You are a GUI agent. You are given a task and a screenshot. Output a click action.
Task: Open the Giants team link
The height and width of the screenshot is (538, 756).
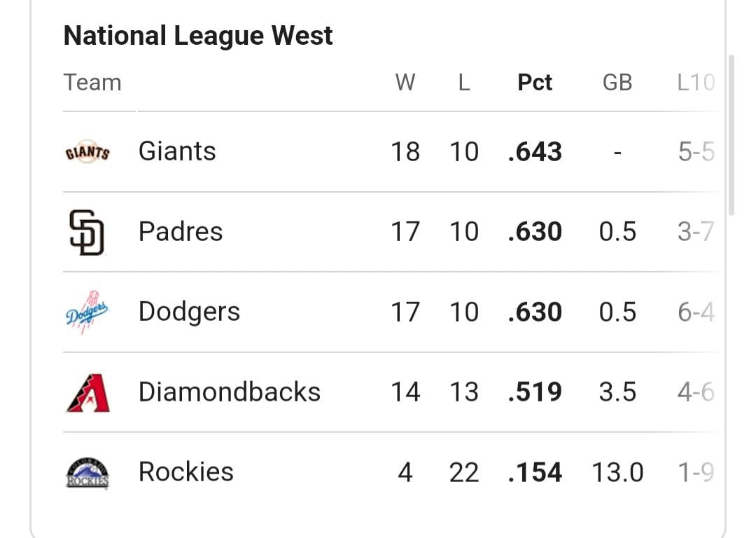177,151
